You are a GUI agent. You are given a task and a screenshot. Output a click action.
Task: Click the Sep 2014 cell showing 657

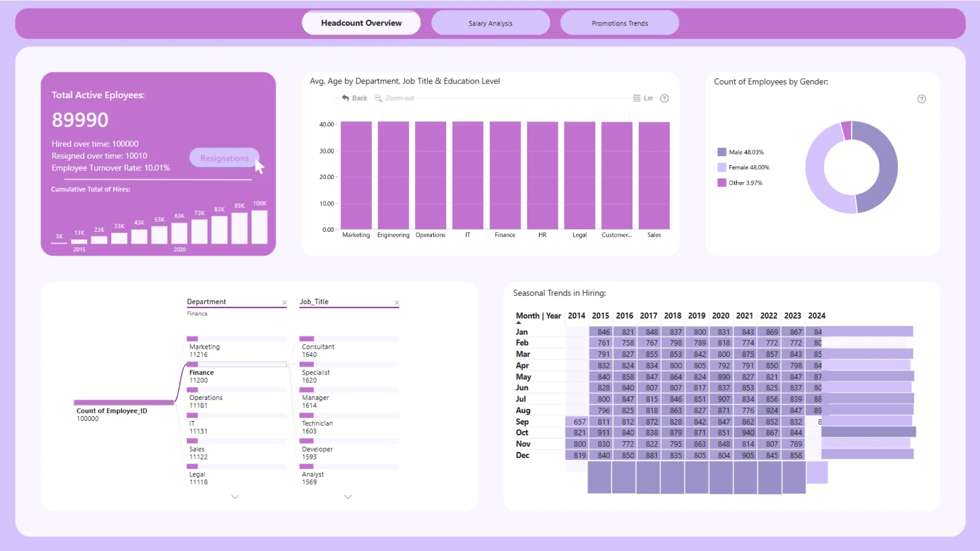[x=577, y=422]
